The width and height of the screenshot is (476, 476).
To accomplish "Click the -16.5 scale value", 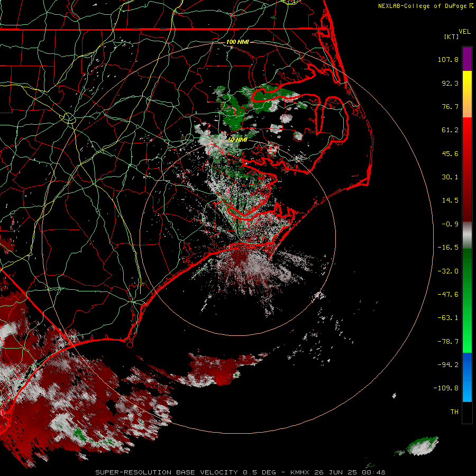I will (448, 248).
